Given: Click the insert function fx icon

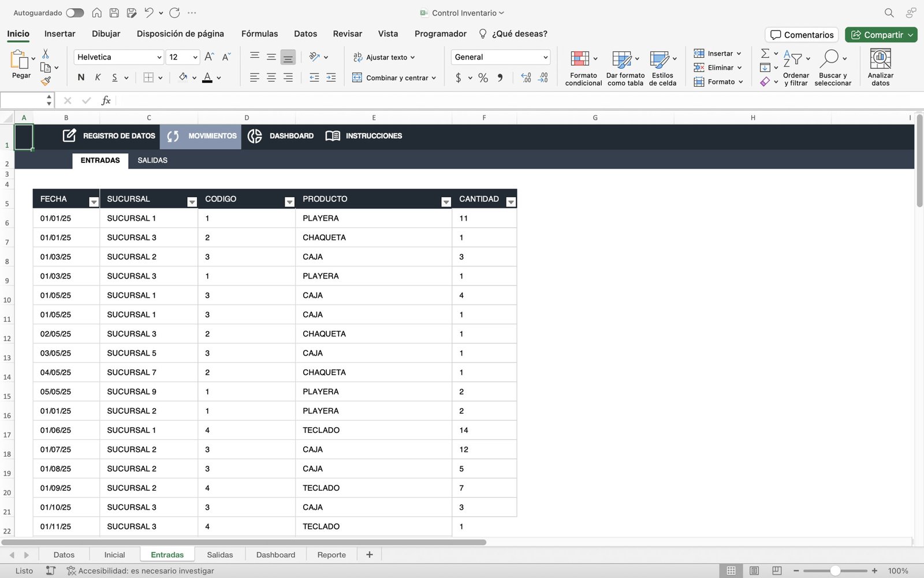Looking at the screenshot, I should point(106,101).
